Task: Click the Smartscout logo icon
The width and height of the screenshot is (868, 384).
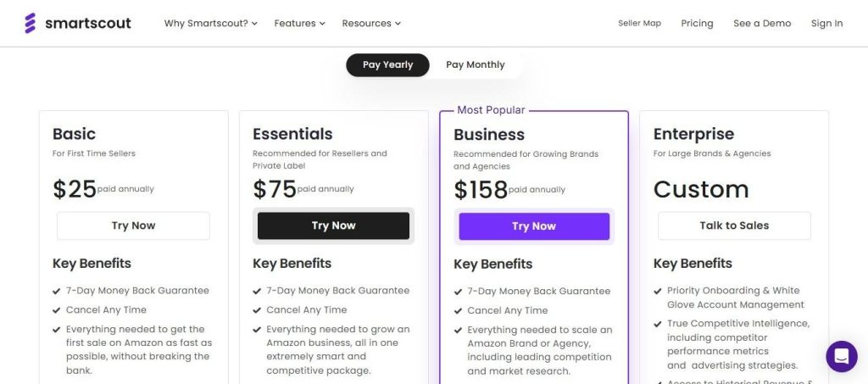Action: 31,23
